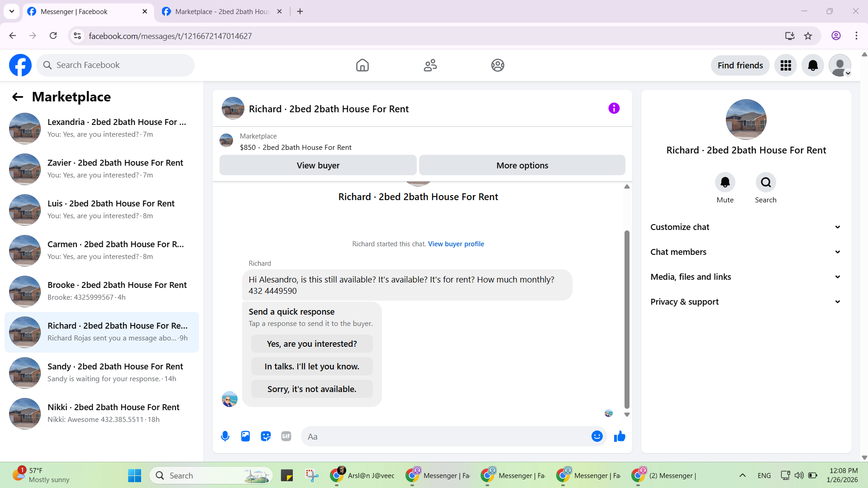Switch to Marketplace 2bed 2bath tab

click(222, 11)
